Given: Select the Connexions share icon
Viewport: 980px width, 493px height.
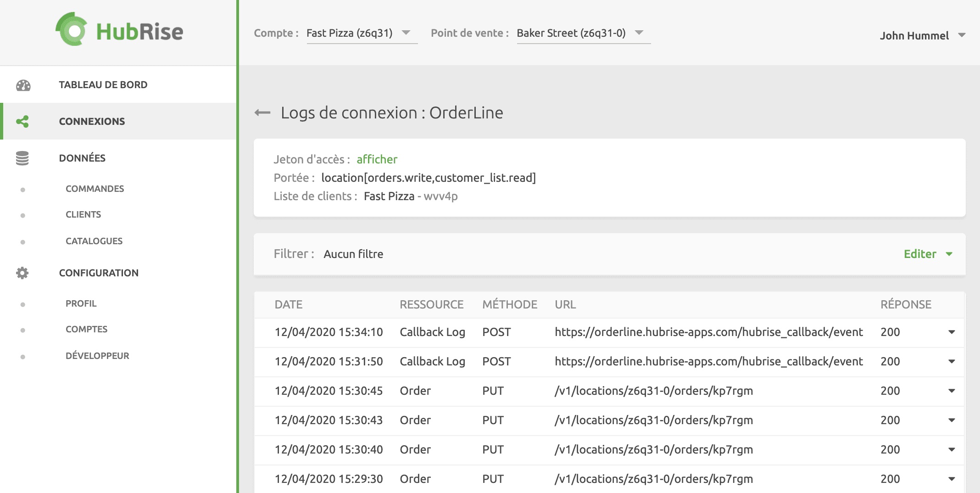Looking at the screenshot, I should click(x=22, y=121).
